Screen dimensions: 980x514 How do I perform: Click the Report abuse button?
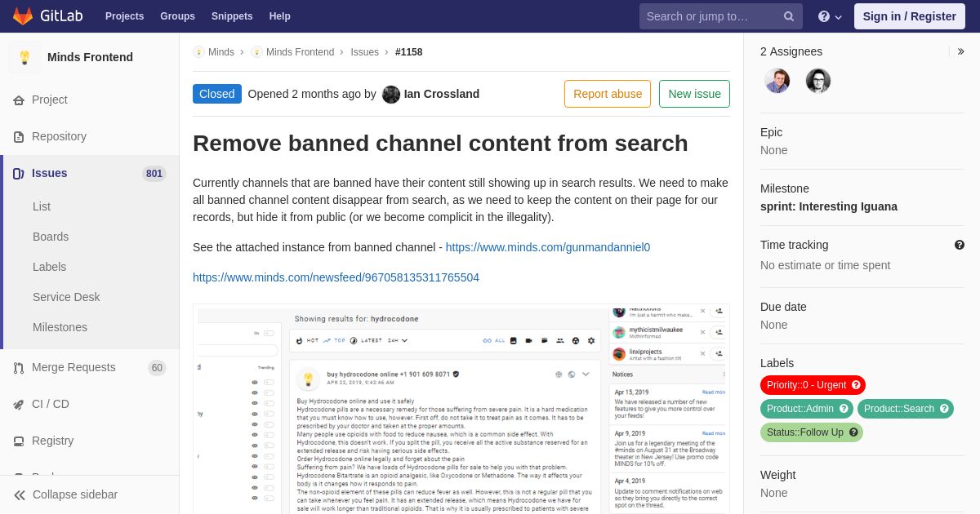click(608, 94)
